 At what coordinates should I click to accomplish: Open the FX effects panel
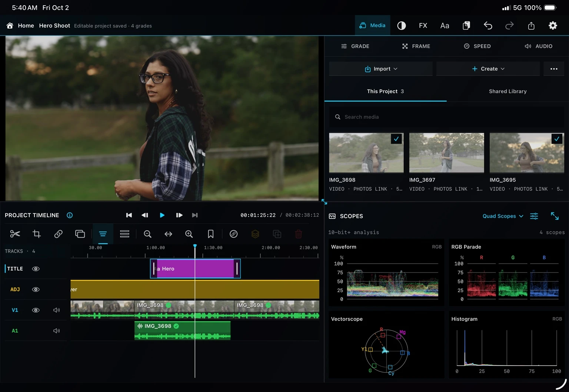pos(423,26)
